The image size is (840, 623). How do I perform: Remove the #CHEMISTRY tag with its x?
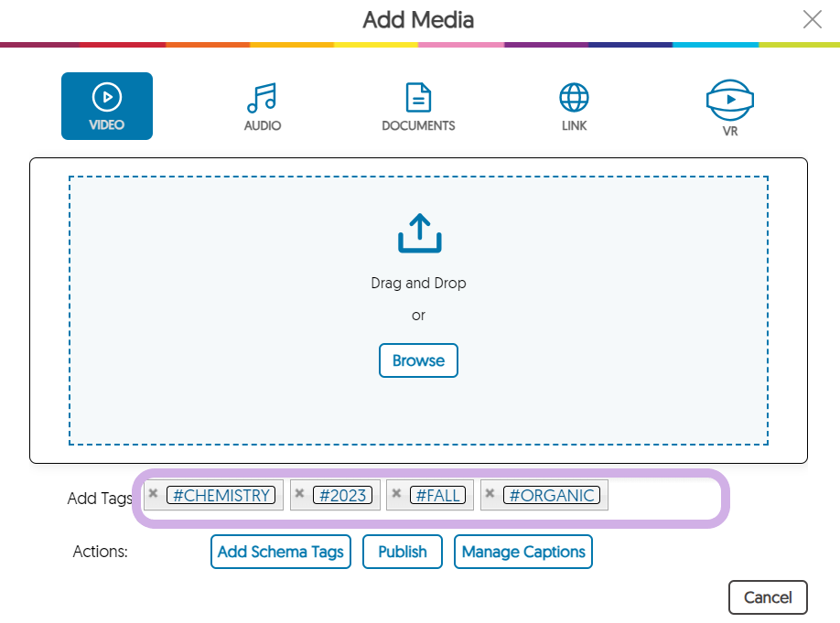(153, 493)
